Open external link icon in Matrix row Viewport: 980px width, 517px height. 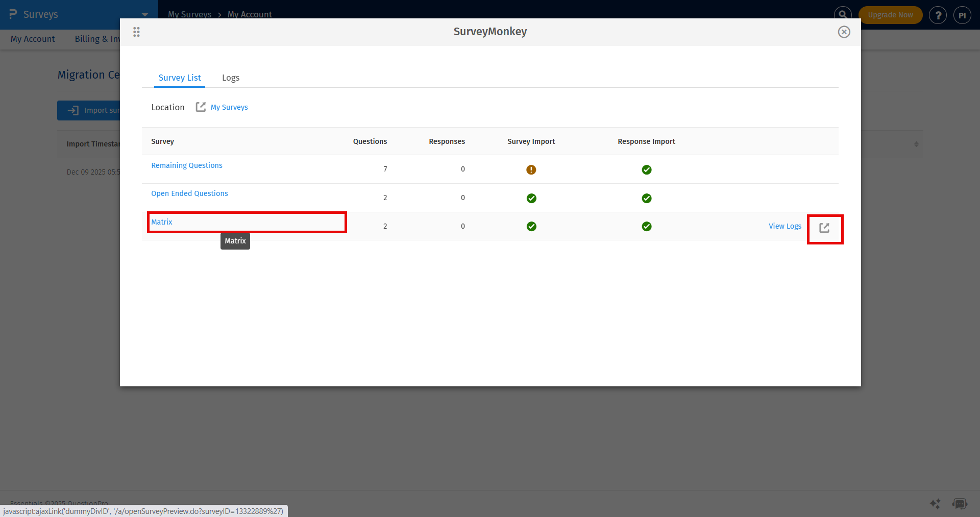824,228
